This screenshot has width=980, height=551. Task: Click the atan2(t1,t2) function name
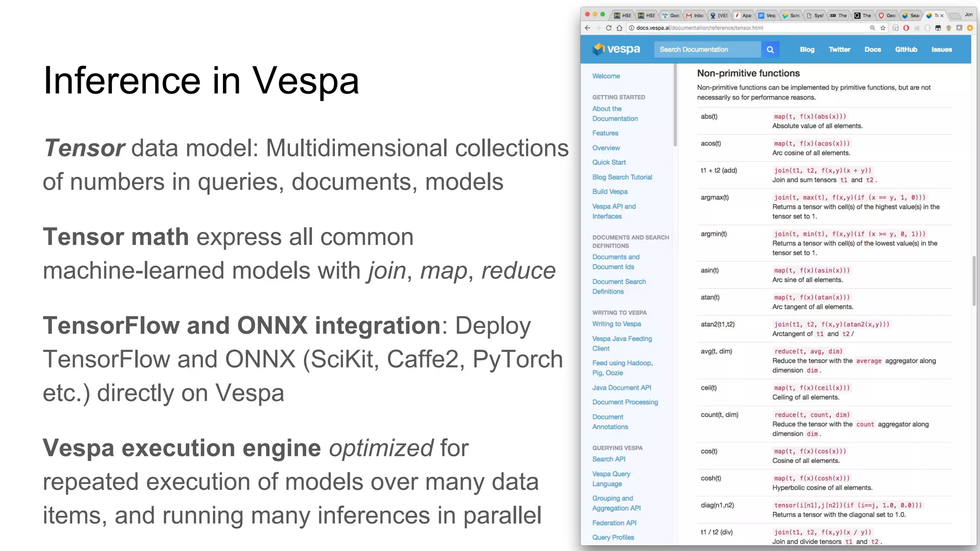717,324
